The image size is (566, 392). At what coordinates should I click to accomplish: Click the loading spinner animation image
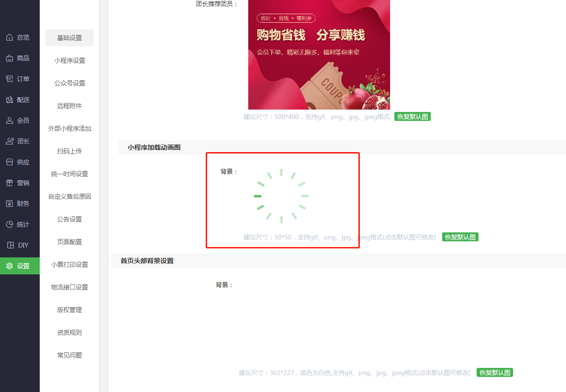281,196
